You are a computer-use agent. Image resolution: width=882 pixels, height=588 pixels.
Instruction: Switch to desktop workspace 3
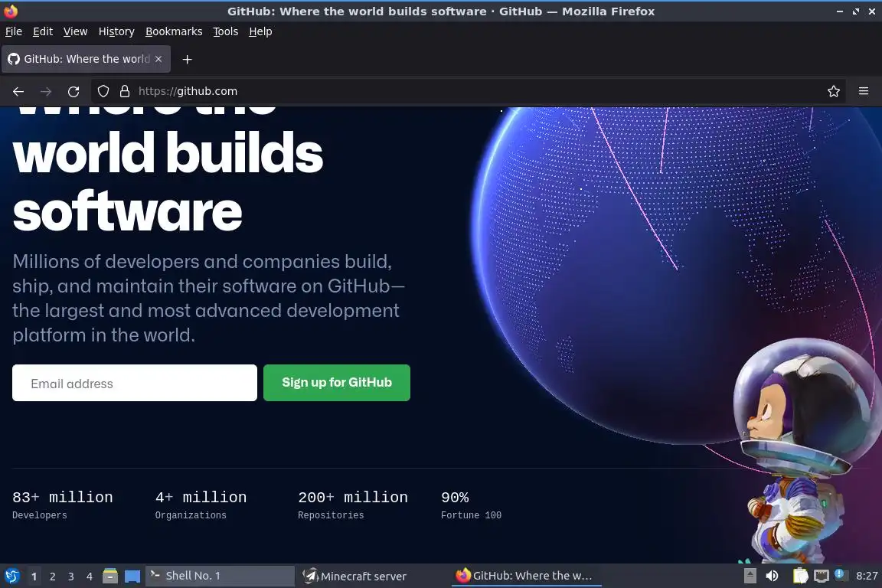click(x=71, y=577)
